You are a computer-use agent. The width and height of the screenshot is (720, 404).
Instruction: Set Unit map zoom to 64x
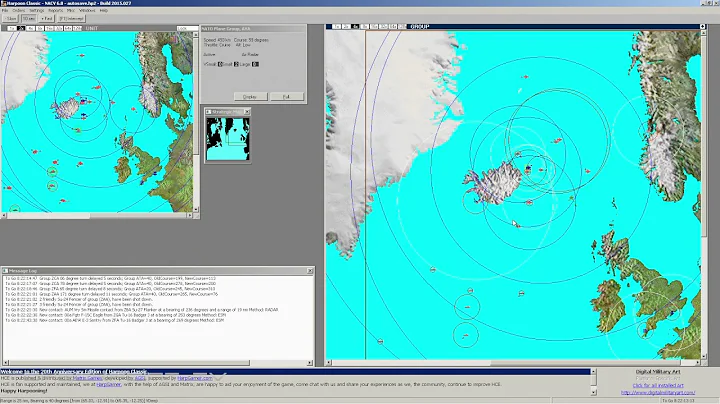(x=68, y=28)
